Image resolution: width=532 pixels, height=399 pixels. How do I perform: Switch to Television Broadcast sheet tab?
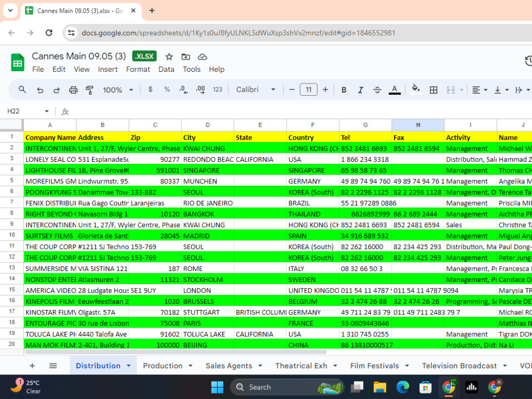tap(460, 366)
